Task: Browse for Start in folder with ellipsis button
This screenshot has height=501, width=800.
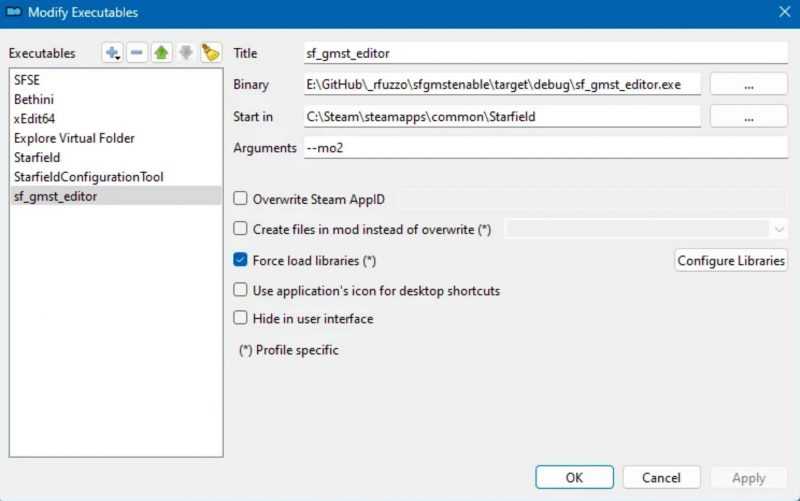Action: coord(748,117)
